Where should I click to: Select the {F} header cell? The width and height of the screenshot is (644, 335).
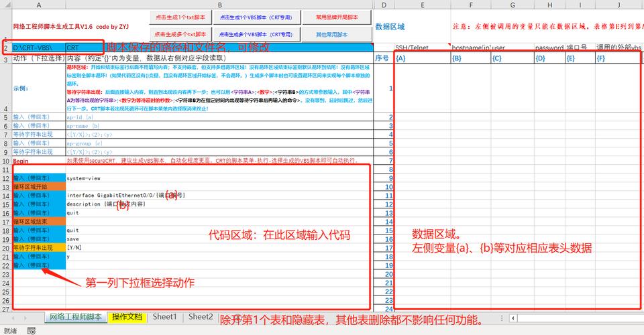(618, 58)
